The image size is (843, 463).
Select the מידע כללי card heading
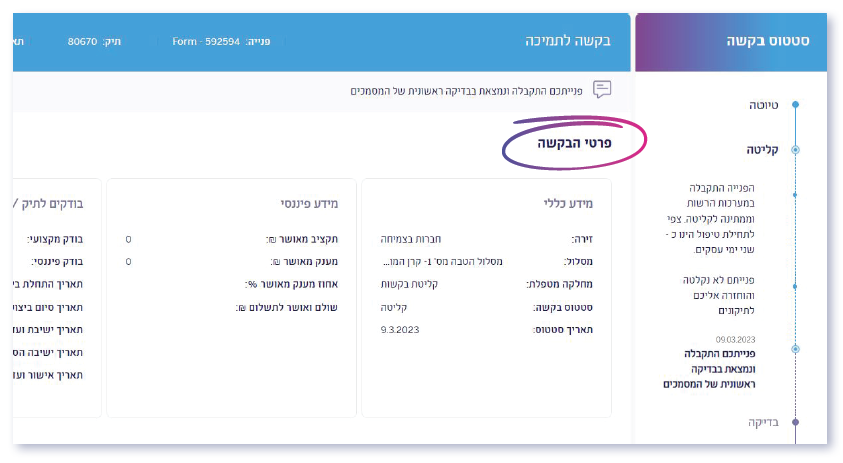tap(566, 203)
